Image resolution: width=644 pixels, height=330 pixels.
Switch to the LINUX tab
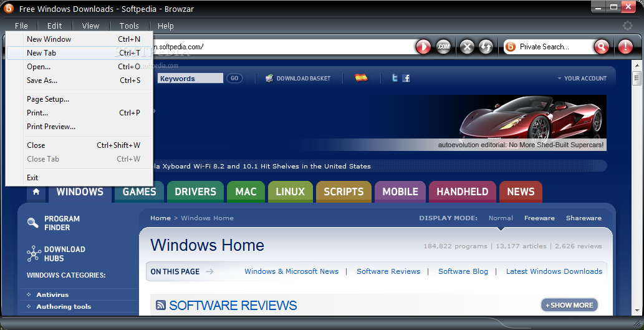tap(291, 192)
